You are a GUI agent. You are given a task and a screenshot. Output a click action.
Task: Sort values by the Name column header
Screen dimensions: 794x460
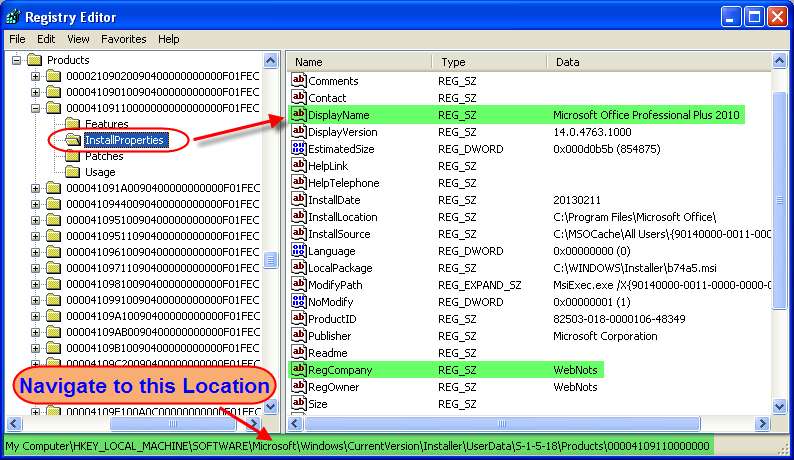pyautogui.click(x=360, y=62)
